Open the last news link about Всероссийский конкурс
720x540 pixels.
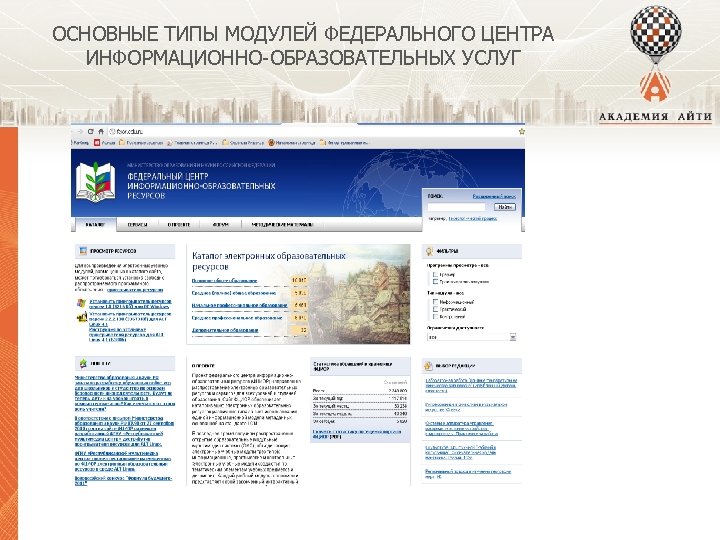click(124, 480)
